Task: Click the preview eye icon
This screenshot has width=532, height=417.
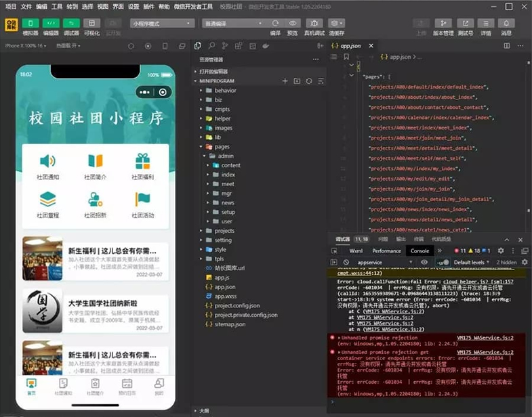Action: [293, 23]
